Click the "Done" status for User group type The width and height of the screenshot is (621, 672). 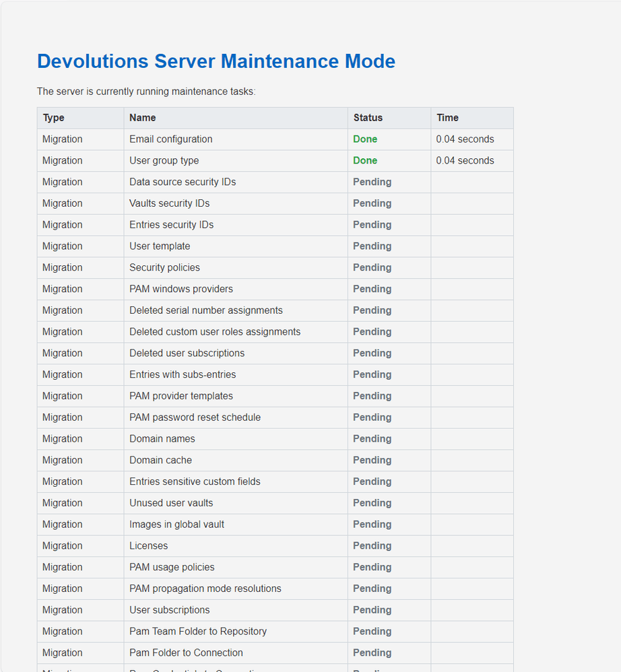(365, 161)
